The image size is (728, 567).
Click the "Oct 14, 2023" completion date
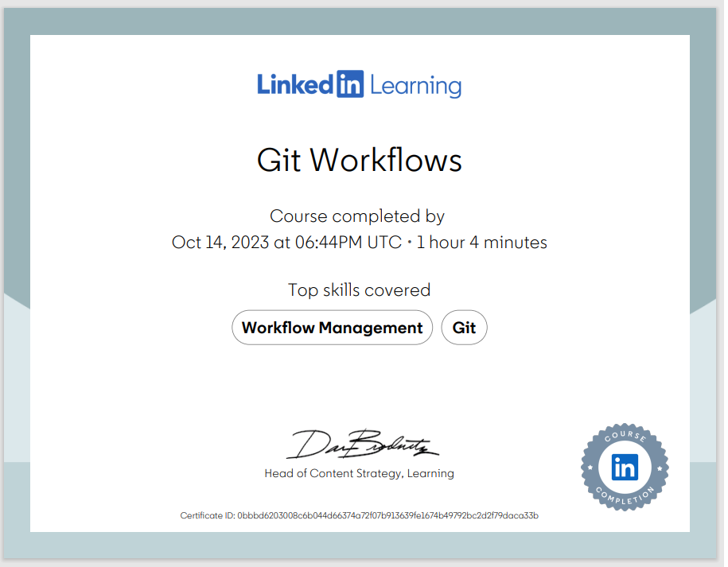(220, 243)
